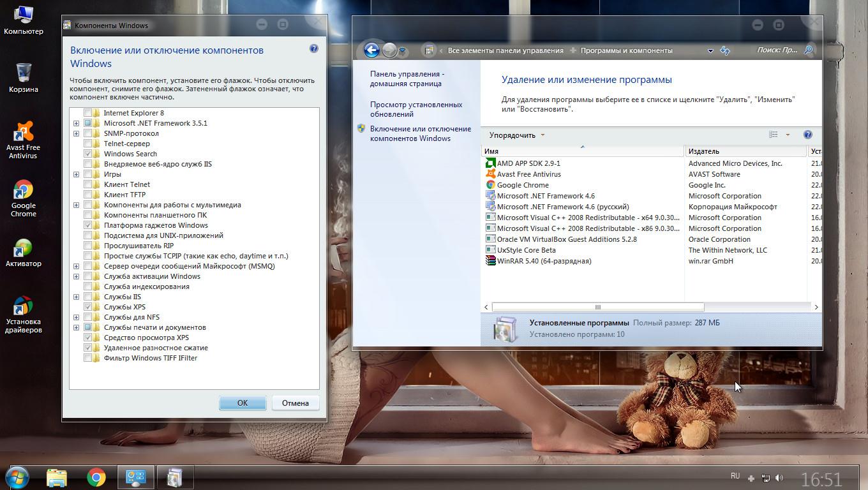The image size is (868, 490).
Task: Expand the SNMP-протокол node
Action: coord(76,133)
